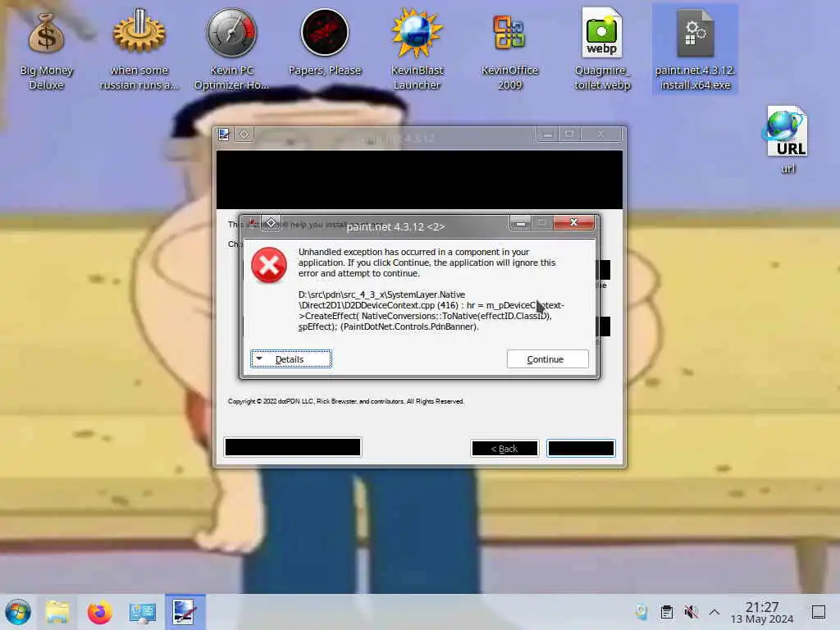Select the Papers, Please desktop icon
The image size is (840, 630).
(x=325, y=43)
